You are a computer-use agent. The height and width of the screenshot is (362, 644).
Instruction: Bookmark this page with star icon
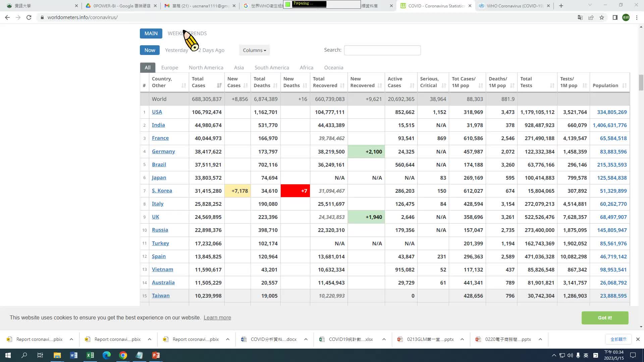pos(602,17)
